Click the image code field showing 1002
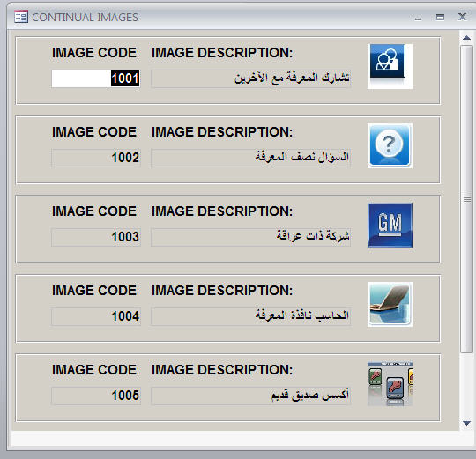This screenshot has width=476, height=459. [96, 158]
